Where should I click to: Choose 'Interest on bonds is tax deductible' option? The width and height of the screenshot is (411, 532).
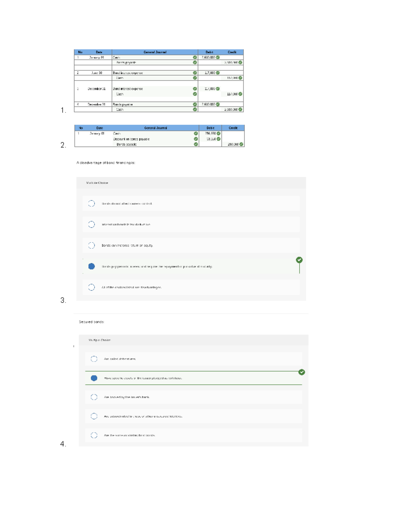pos(91,224)
